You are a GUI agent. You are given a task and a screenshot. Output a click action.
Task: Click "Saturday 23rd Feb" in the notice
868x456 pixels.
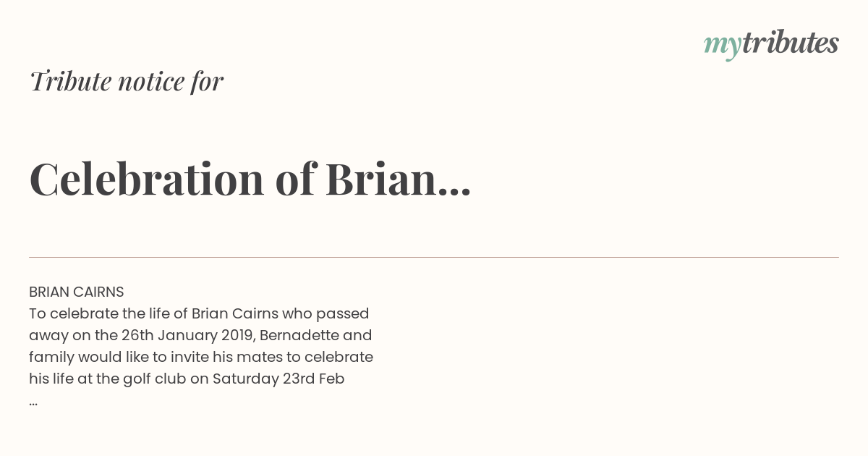[278, 379]
